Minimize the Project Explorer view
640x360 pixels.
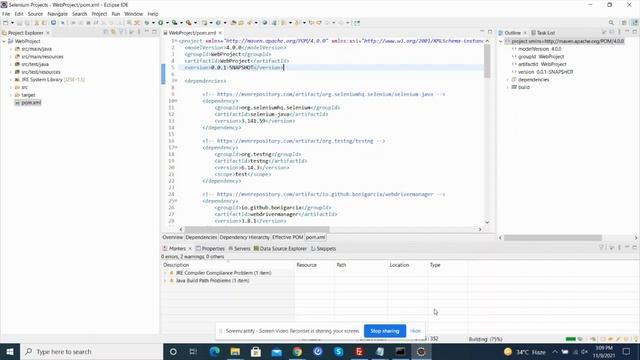point(147,32)
